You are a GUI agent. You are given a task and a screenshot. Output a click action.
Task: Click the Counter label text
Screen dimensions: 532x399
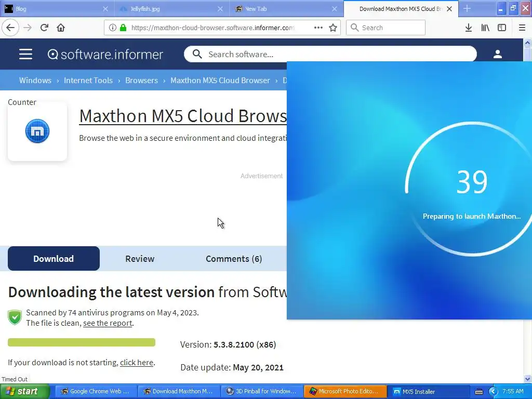(x=22, y=102)
